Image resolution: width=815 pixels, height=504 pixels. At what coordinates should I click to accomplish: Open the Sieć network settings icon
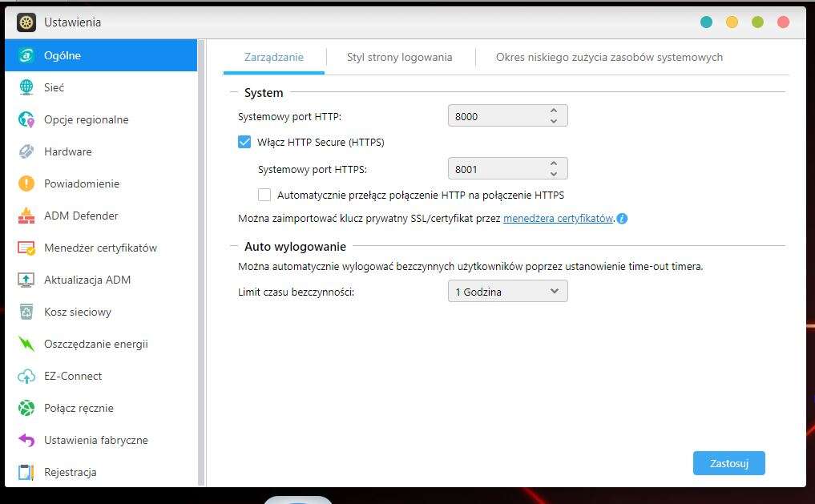pyautogui.click(x=26, y=87)
